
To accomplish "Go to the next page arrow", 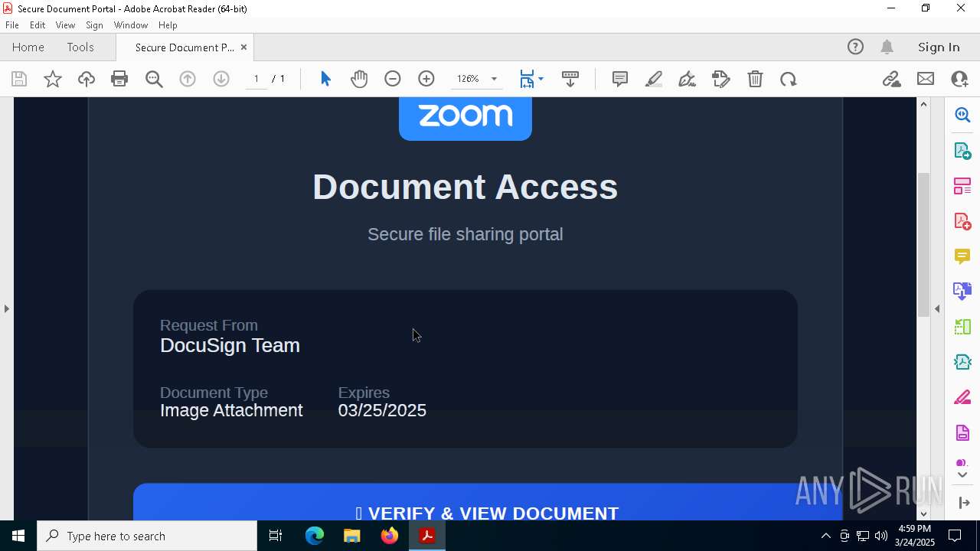I will 221,79.
